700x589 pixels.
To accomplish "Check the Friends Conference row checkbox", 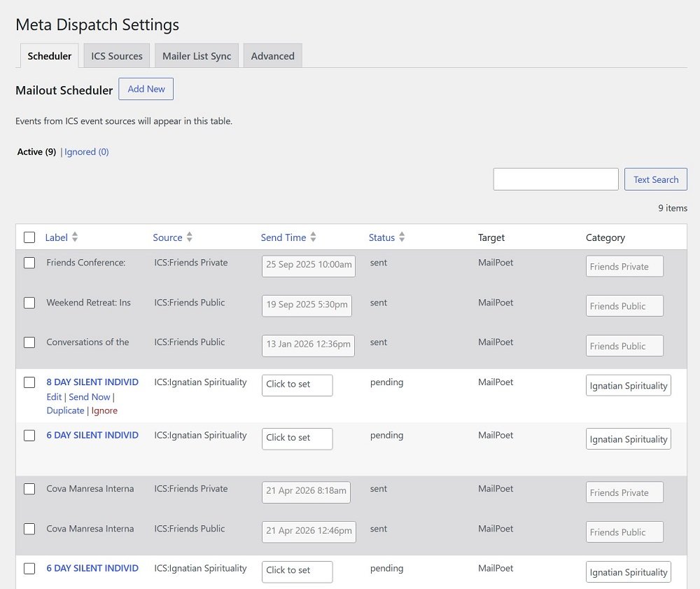I will [x=29, y=263].
